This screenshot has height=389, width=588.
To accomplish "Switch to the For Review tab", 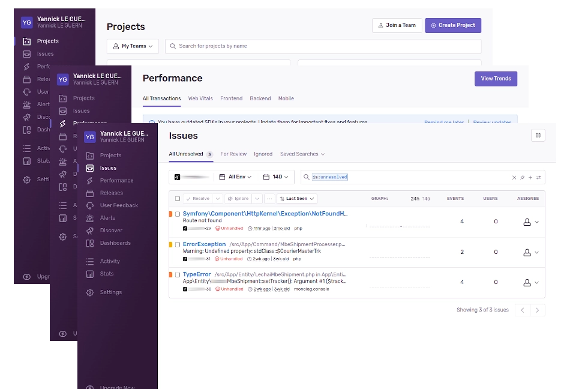I will coord(233,154).
